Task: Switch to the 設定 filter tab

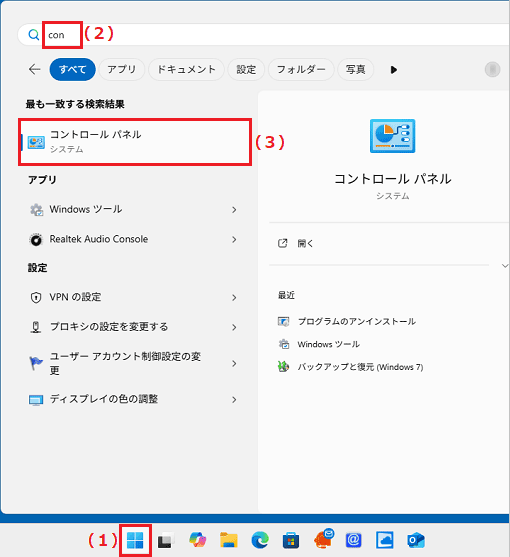Action: (x=246, y=69)
